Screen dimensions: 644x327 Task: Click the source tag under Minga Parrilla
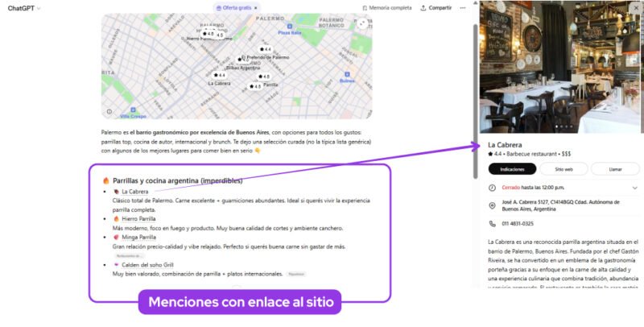click(x=129, y=256)
